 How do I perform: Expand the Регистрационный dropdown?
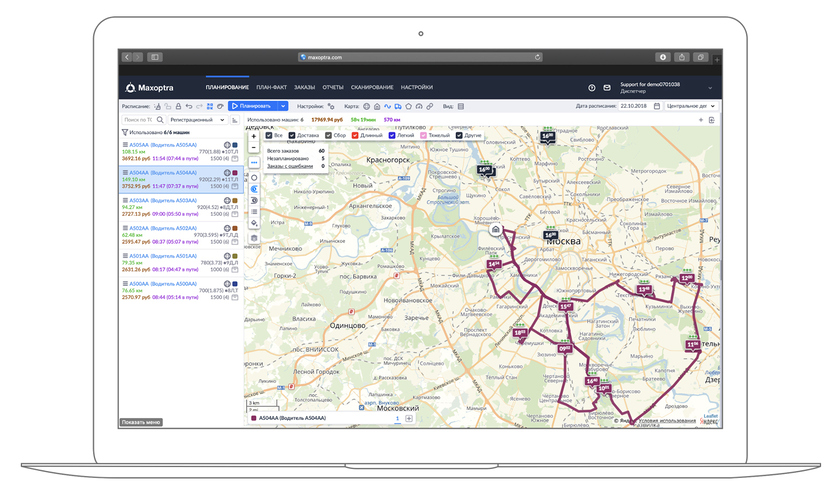point(197,119)
